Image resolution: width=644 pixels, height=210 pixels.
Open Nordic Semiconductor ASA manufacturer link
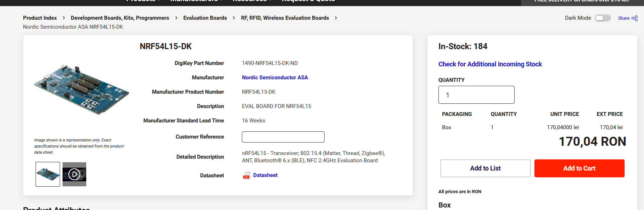point(275,78)
